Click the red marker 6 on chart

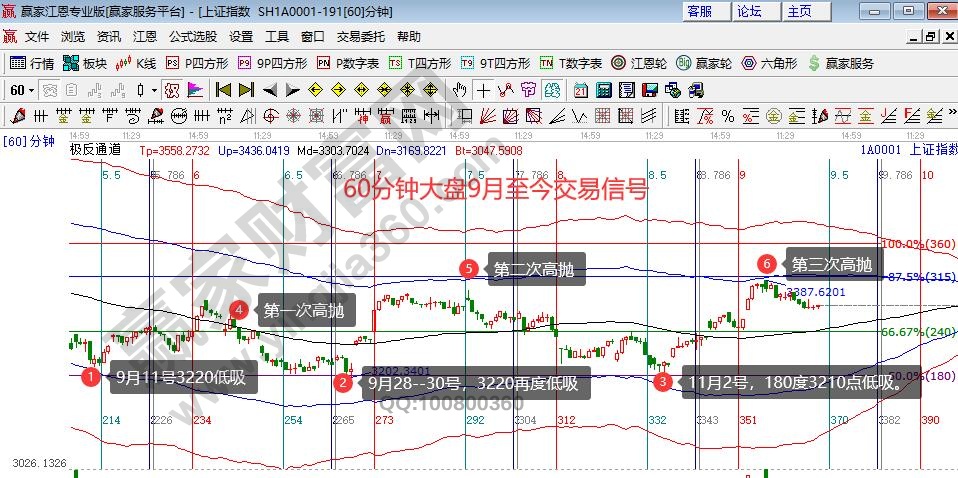[766, 264]
